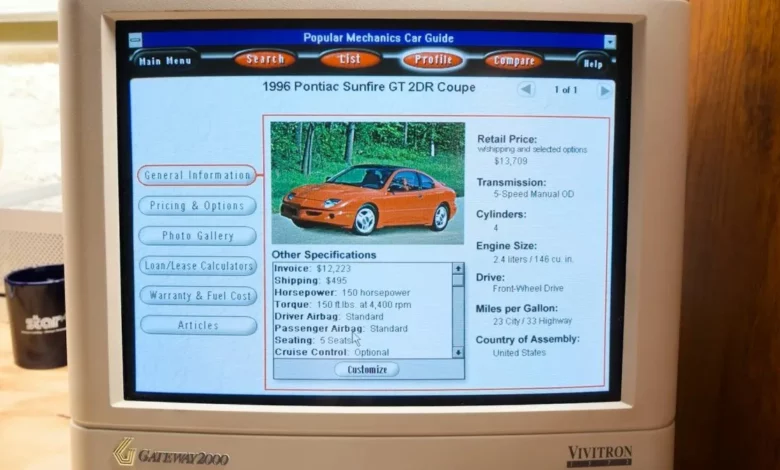Click the Shipping: $495 row
The height and width of the screenshot is (470, 780).
pos(362,281)
